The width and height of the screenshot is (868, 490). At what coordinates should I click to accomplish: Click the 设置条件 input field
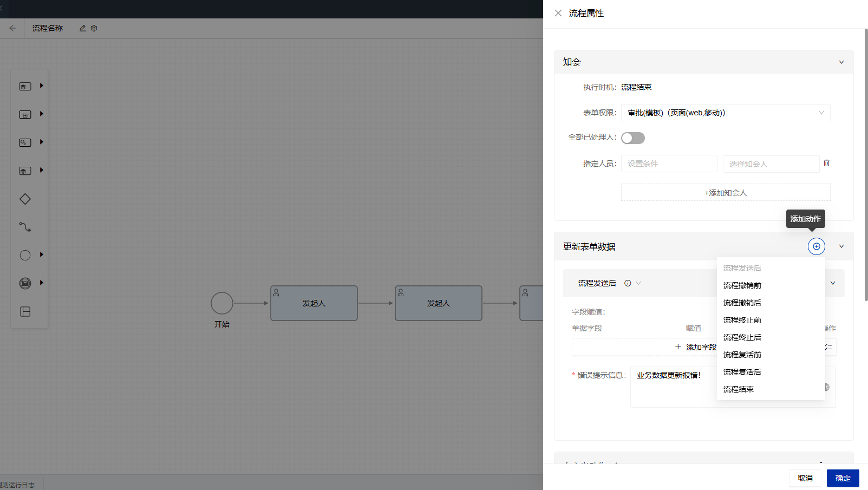(669, 164)
